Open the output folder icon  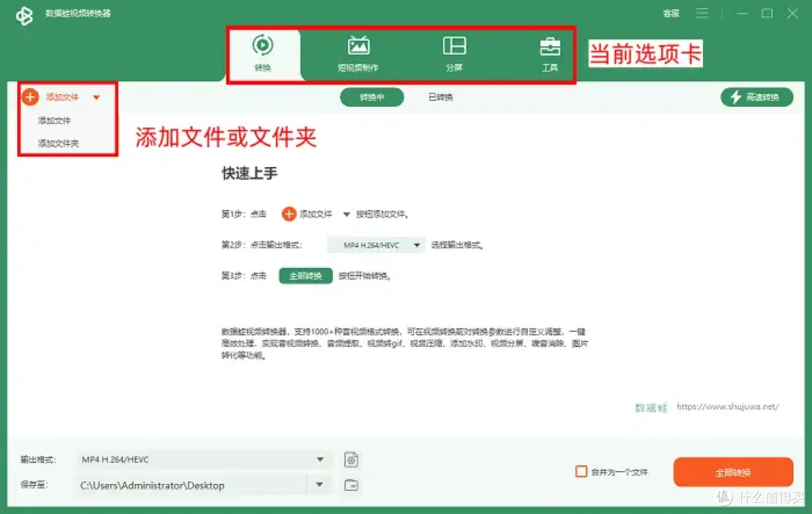351,485
